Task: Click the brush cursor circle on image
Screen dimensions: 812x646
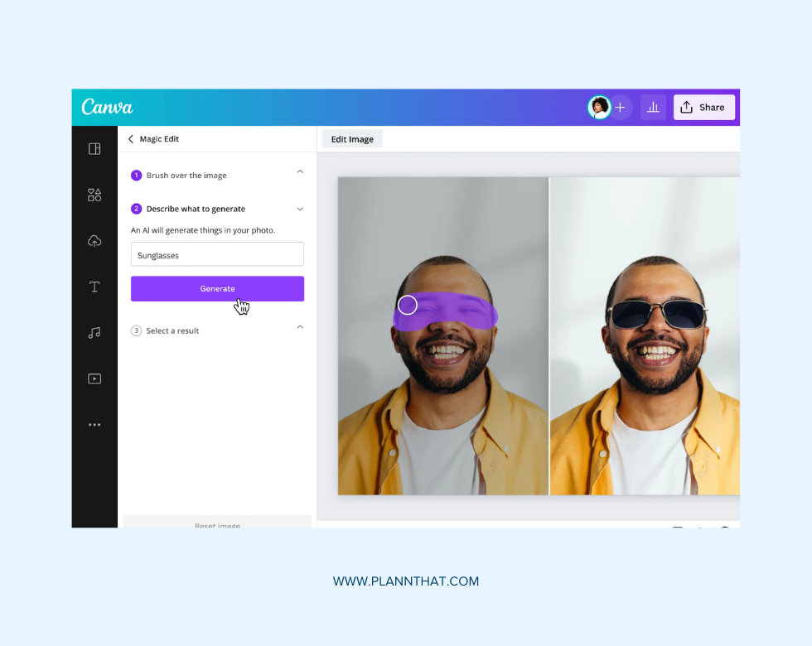Action: tap(408, 305)
